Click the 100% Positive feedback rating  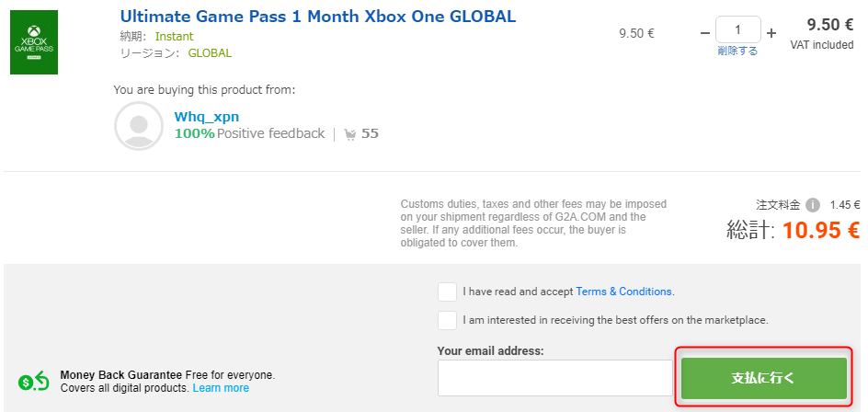coord(249,133)
